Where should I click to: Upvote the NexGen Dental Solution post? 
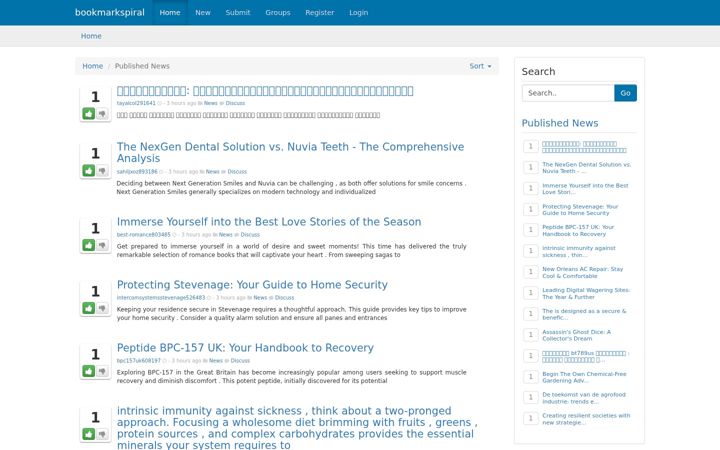[x=89, y=171]
